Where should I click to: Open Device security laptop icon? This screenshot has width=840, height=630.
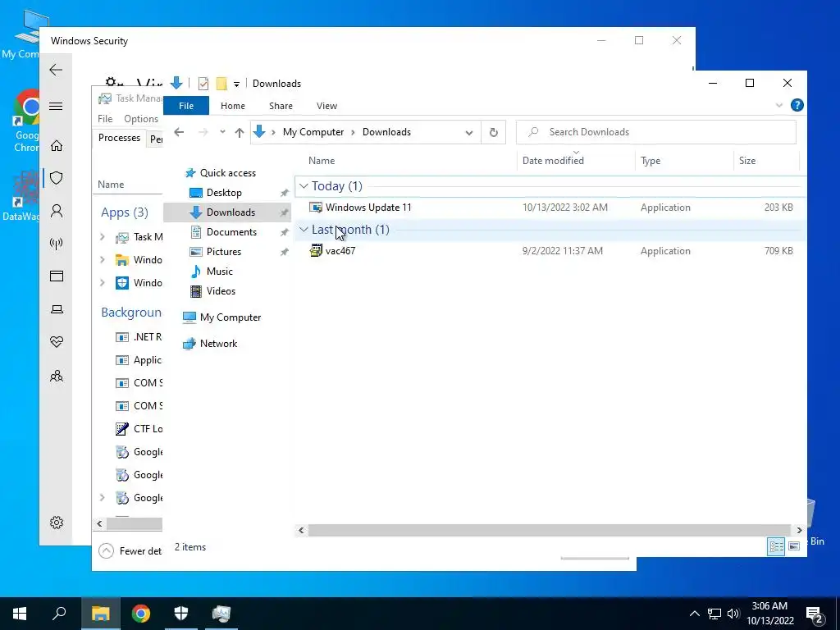(x=57, y=309)
